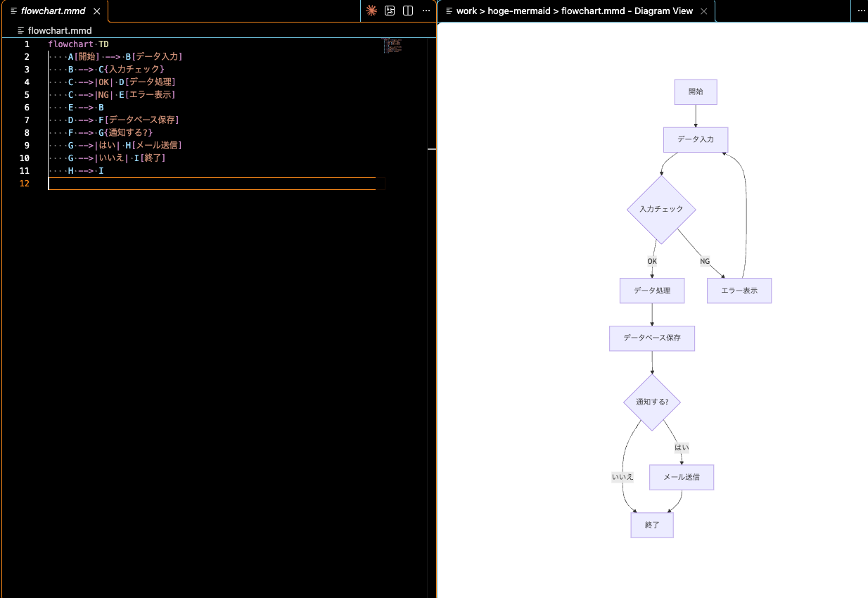
Task: Click the G -->|いいえ| I[終了] line
Action: [117, 158]
